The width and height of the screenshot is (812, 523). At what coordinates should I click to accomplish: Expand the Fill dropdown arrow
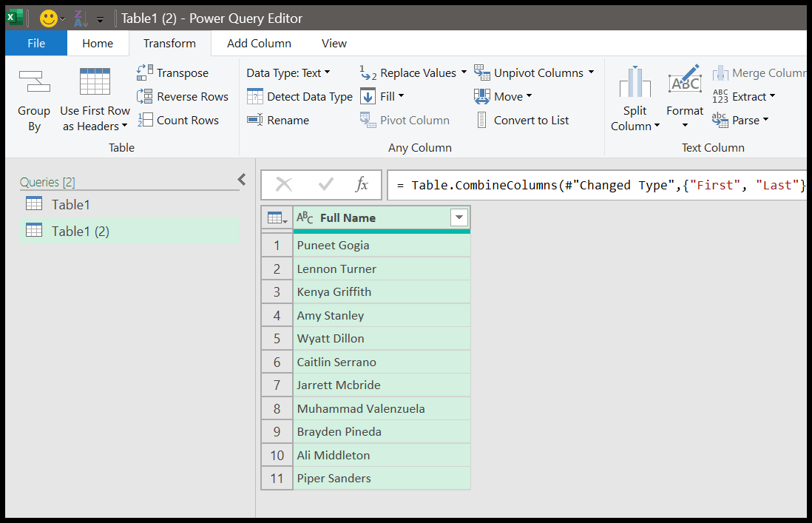(402, 96)
